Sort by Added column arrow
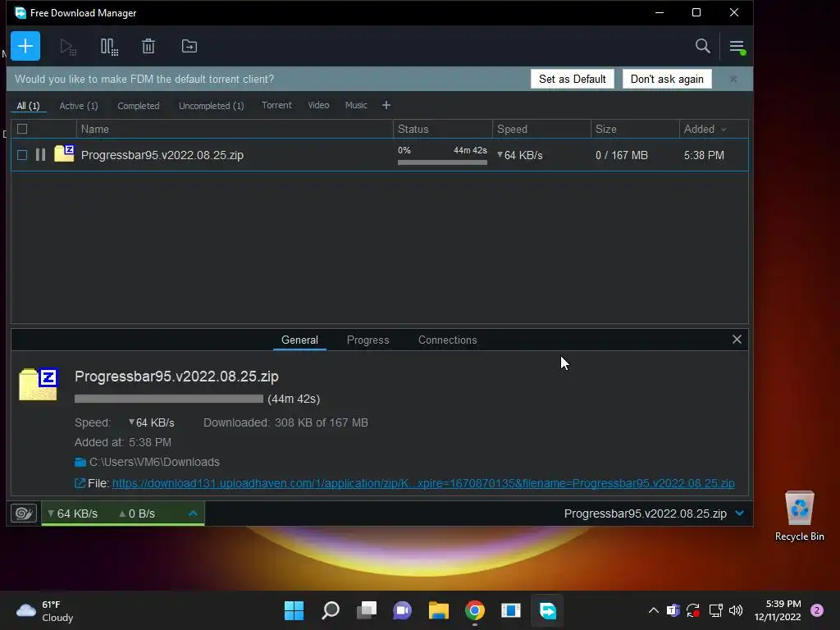 724,129
